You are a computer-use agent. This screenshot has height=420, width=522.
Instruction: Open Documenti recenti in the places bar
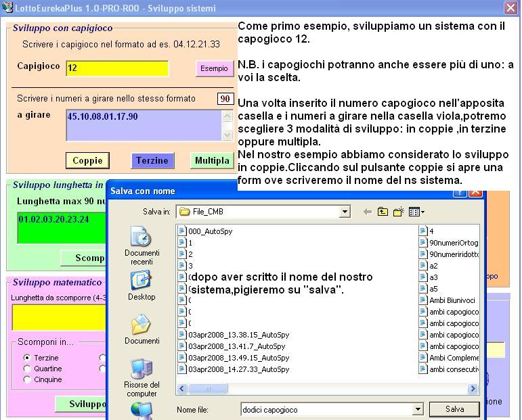[x=142, y=246]
